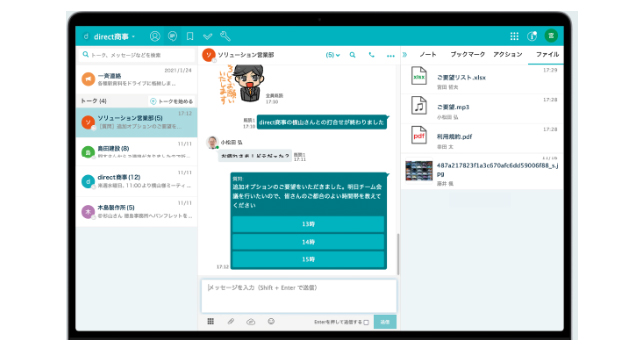Viewport: 640px width, 360px height.
Task: Open the action stamp grid icon
Action: point(211,322)
